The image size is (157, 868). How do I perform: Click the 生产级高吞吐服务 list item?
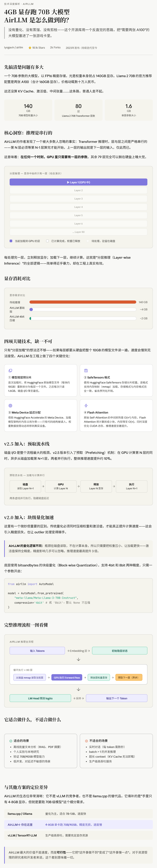(x=100, y=761)
